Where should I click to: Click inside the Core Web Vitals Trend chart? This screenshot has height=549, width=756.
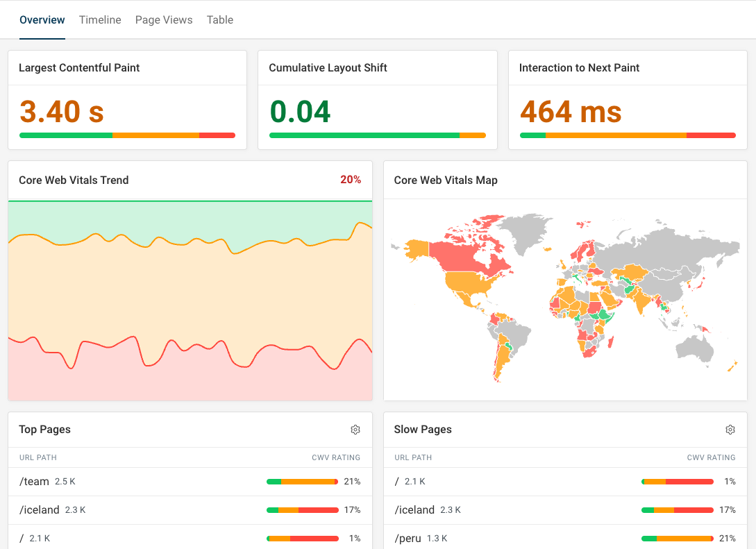pos(190,298)
